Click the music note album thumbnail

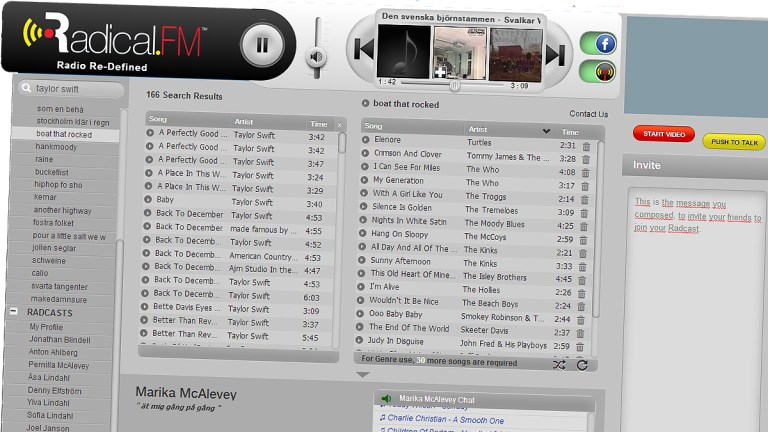click(x=404, y=51)
